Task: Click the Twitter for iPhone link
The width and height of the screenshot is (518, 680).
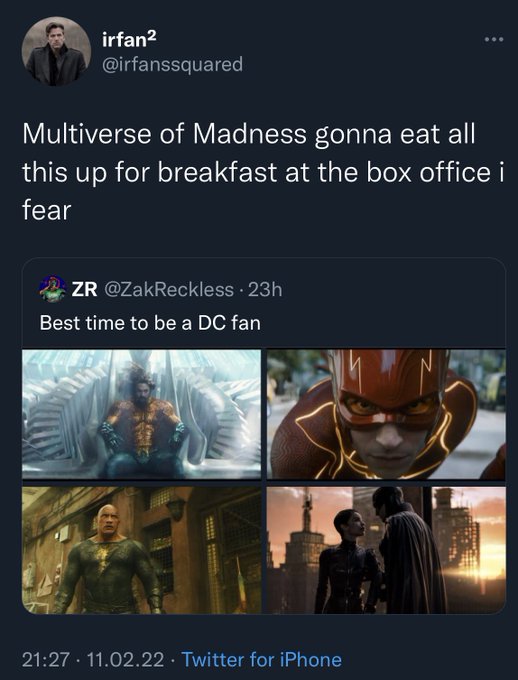Action: pyautogui.click(x=262, y=660)
